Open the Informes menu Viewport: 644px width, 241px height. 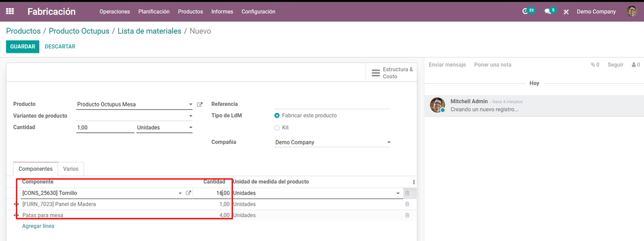click(222, 12)
